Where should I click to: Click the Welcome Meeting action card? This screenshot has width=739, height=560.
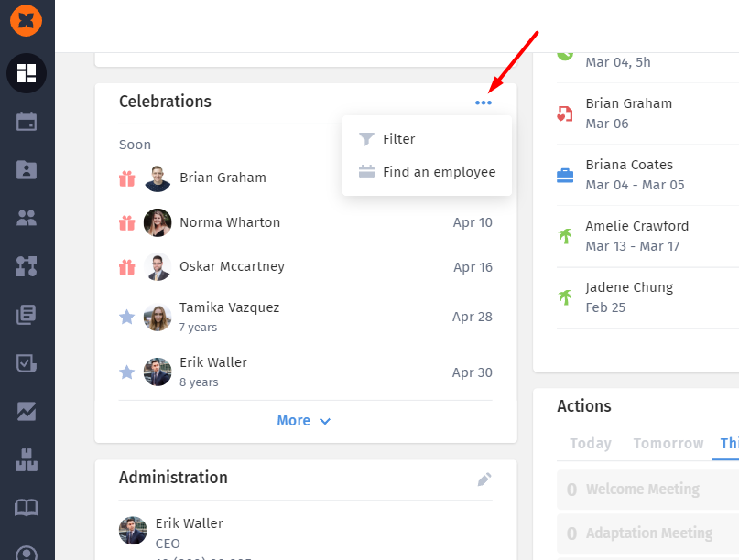pyautogui.click(x=647, y=490)
